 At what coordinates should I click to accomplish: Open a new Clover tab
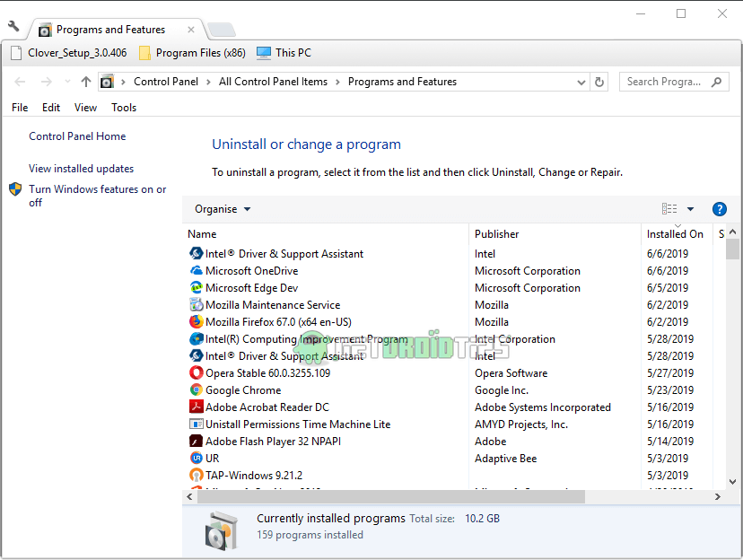(x=222, y=30)
